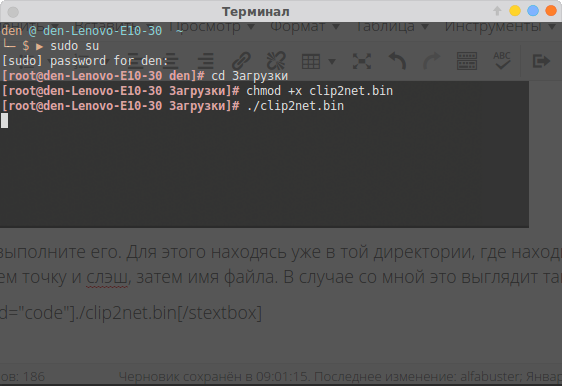Image resolution: width=562 pixels, height=386 pixels.
Task: Open the Таблица menu in background editor
Action: point(391,27)
